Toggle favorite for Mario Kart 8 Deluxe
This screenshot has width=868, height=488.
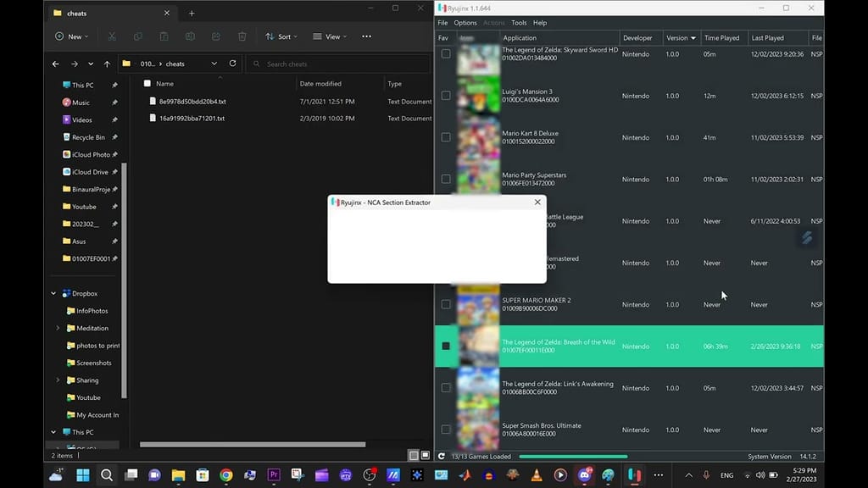446,137
